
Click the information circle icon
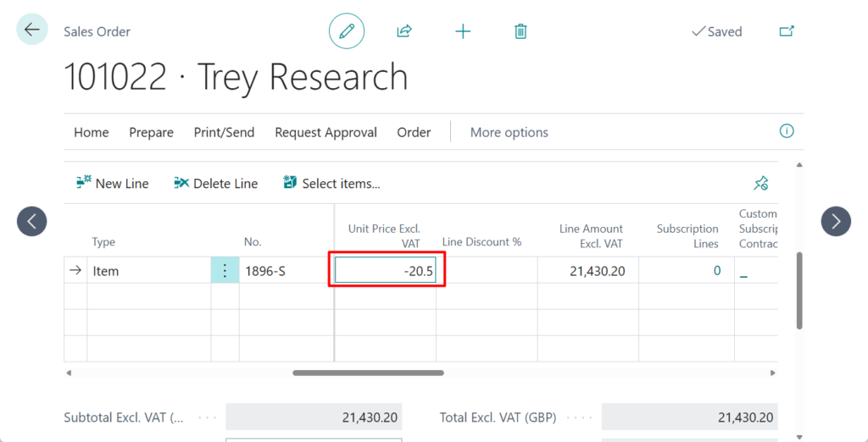point(786,131)
